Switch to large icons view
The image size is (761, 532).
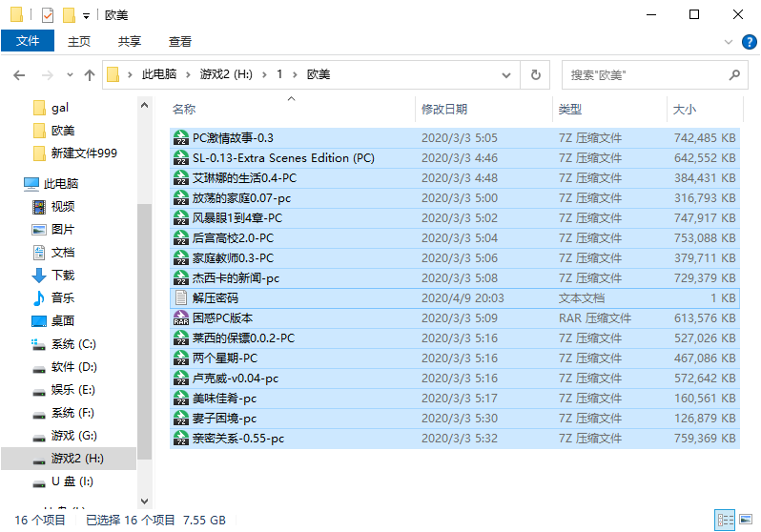(x=746, y=520)
